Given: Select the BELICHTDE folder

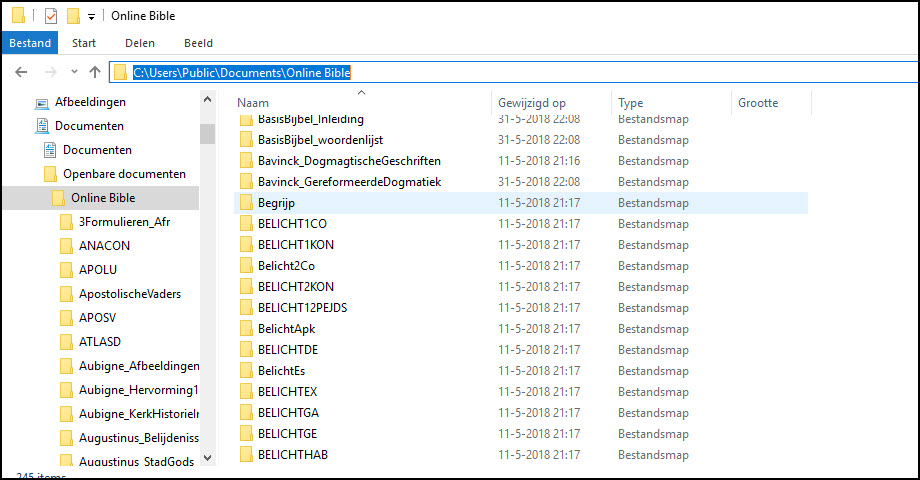Looking at the screenshot, I should 288,350.
